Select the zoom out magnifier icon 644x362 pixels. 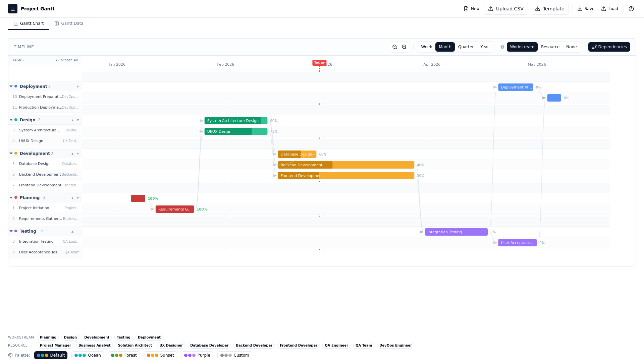[x=395, y=47]
